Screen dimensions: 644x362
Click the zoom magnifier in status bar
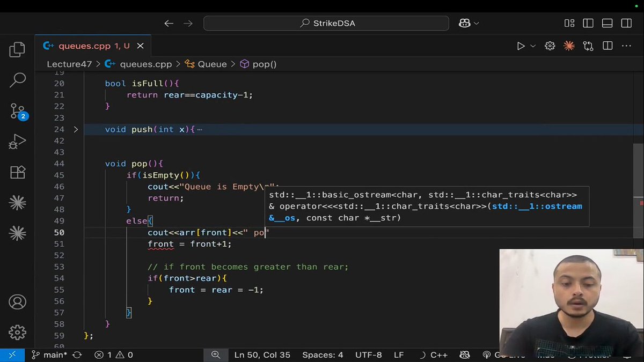point(216,354)
